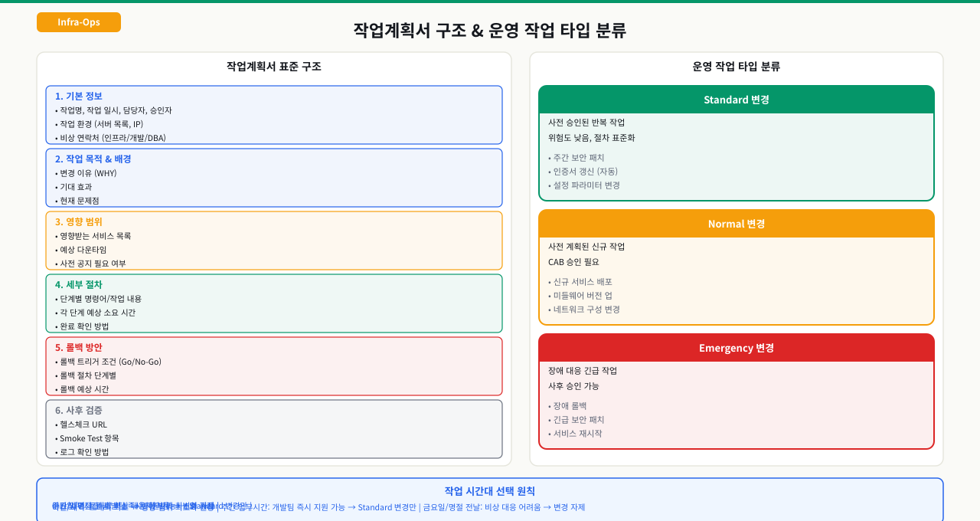Click the line 작업명, 작업 일시, 담당자, 승인자
980x521 pixels.
point(113,110)
